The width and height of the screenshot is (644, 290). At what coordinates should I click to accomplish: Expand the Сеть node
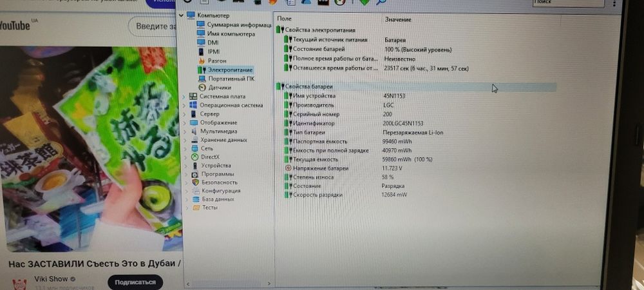coord(185,148)
